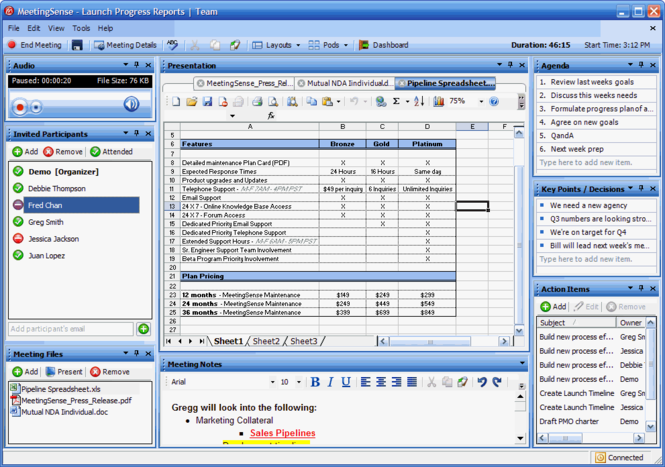
Task: Run the ABC spell check icon
Action: click(x=172, y=45)
